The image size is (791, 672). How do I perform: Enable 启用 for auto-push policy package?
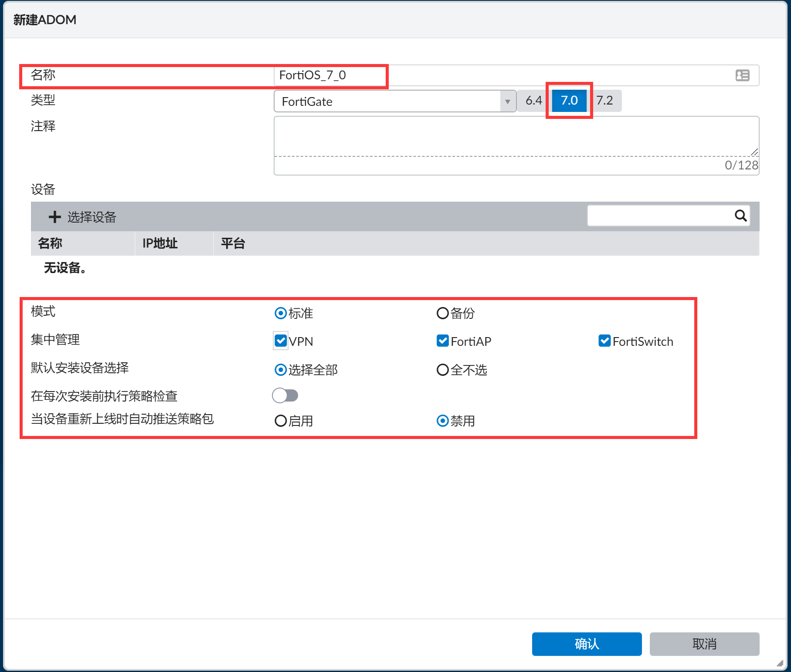pos(281,421)
